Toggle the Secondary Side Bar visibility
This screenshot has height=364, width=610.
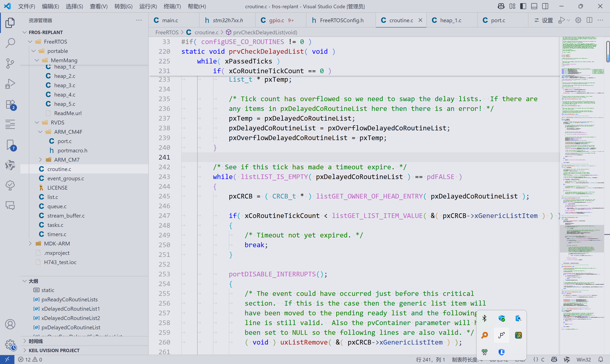tap(545, 6)
